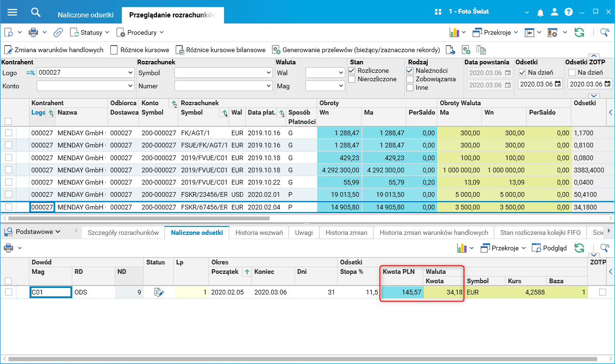Switch to the Naliczone odsetki top tab
The image size is (615, 364).
click(86, 15)
